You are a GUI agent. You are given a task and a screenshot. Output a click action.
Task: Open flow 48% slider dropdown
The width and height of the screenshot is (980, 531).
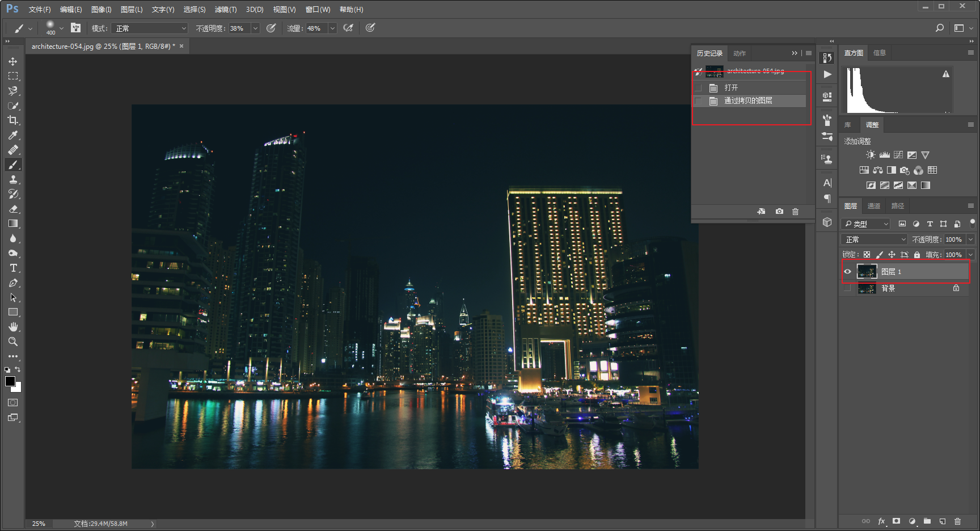pyautogui.click(x=332, y=28)
